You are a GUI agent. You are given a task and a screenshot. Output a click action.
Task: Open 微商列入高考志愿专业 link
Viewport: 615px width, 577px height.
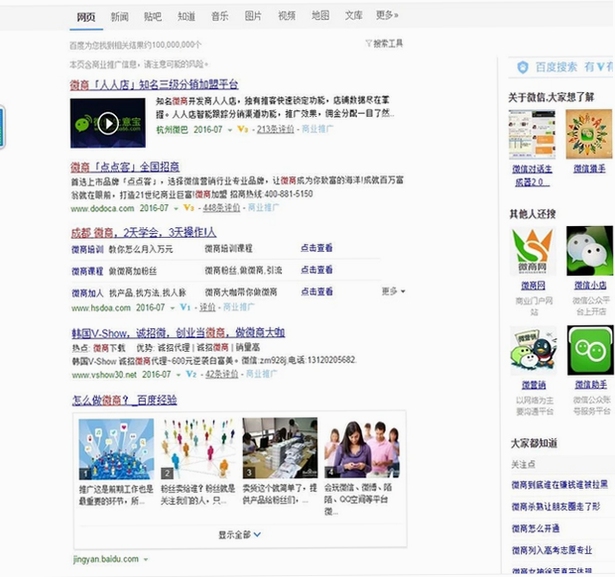pos(552,551)
